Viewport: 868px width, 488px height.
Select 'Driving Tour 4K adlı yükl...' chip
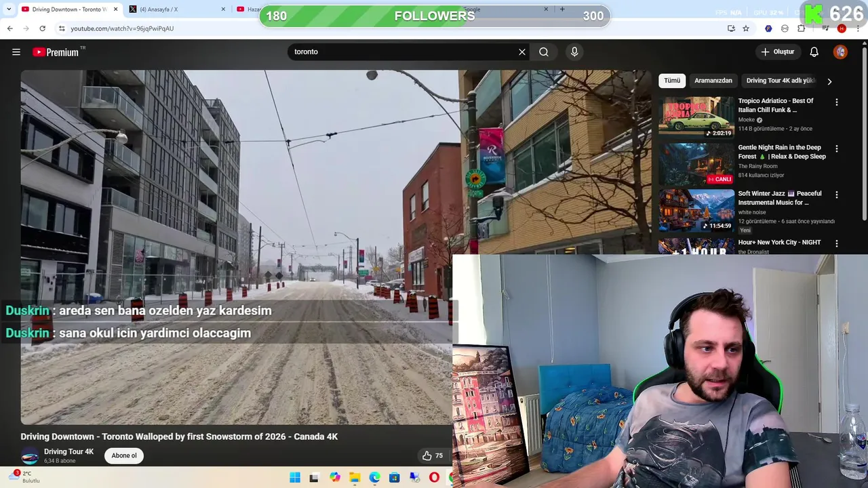(781, 81)
